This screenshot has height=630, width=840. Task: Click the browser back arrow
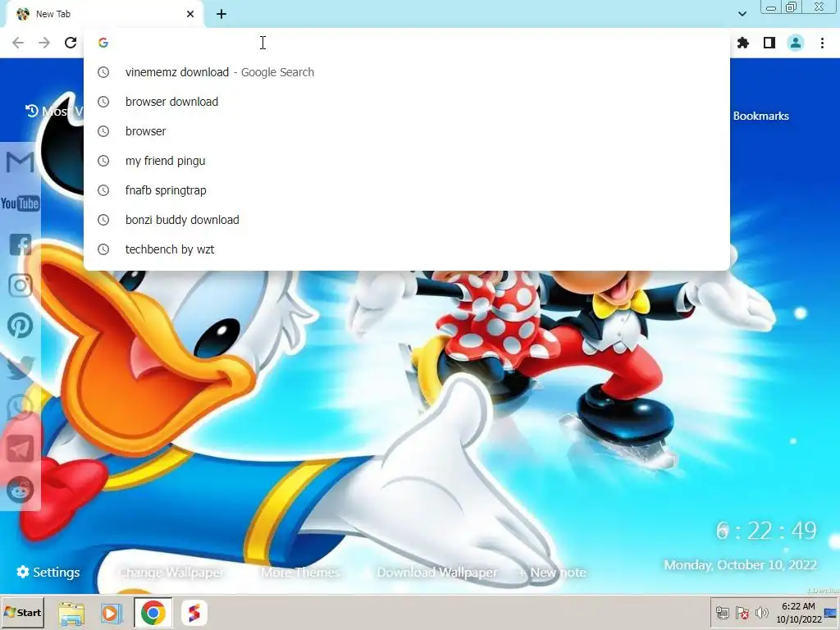(x=18, y=43)
